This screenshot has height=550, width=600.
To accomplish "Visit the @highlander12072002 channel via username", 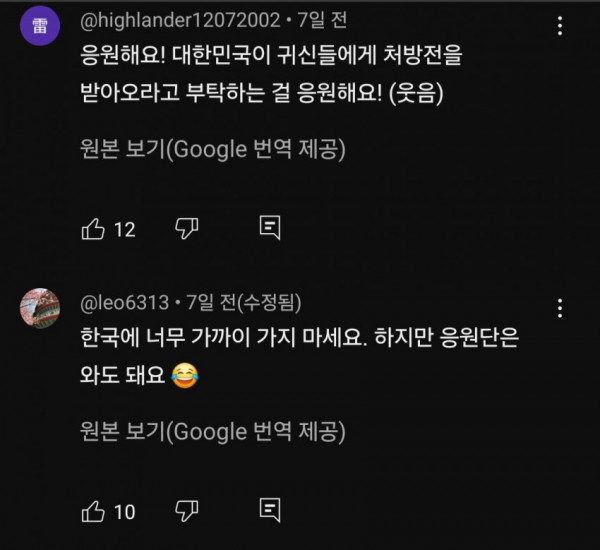I will 167,18.
